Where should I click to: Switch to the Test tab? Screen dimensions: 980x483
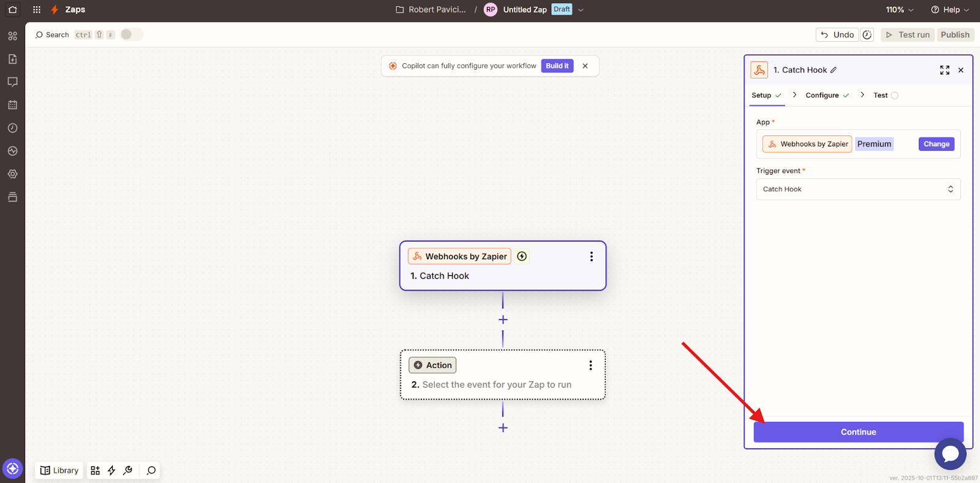(886, 96)
